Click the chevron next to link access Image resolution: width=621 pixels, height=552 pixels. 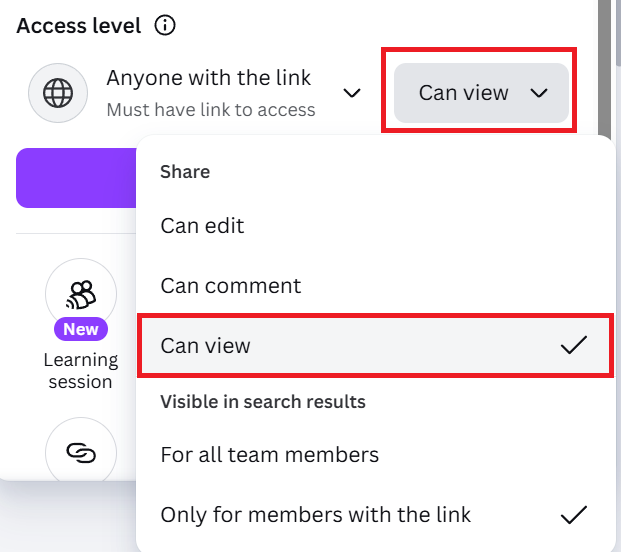point(351,93)
